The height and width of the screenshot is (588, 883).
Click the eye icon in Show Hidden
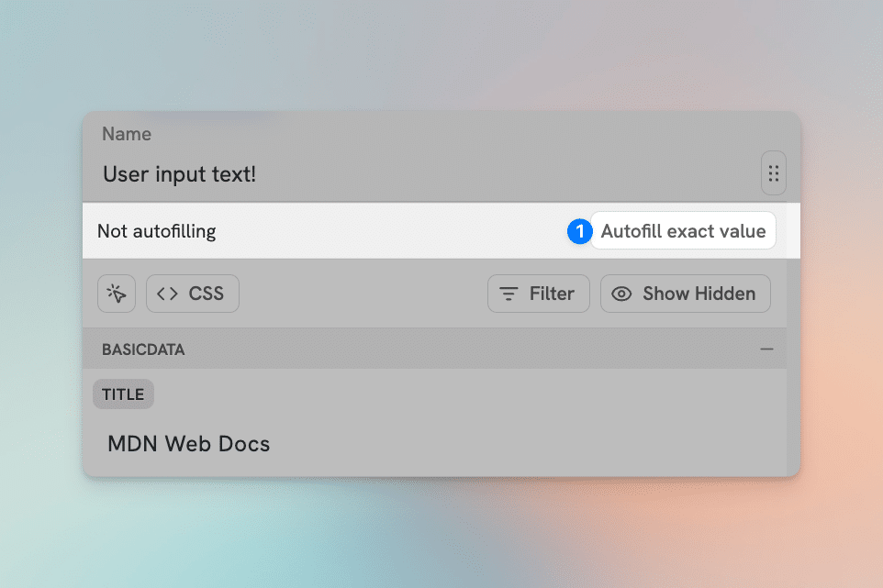(621, 294)
